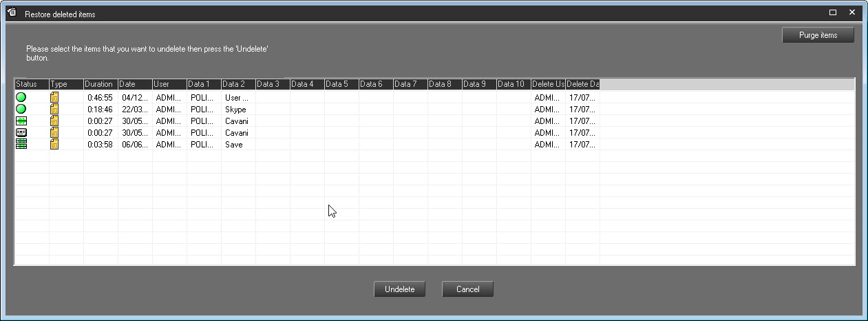This screenshot has height=321, width=868.
Task: Click the User column header
Action: click(x=169, y=84)
